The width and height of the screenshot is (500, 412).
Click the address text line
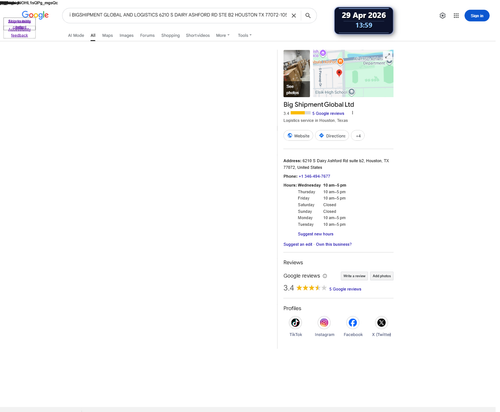[336, 164]
